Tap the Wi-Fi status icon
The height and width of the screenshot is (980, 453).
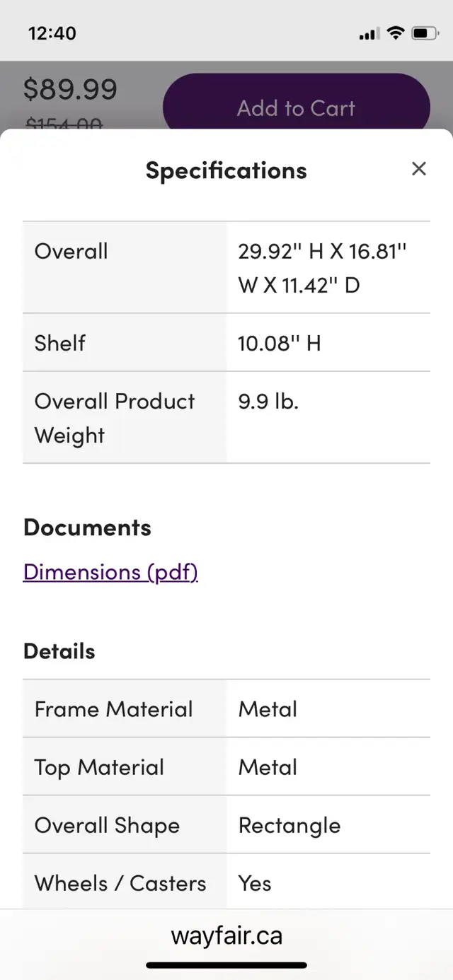pos(395,33)
